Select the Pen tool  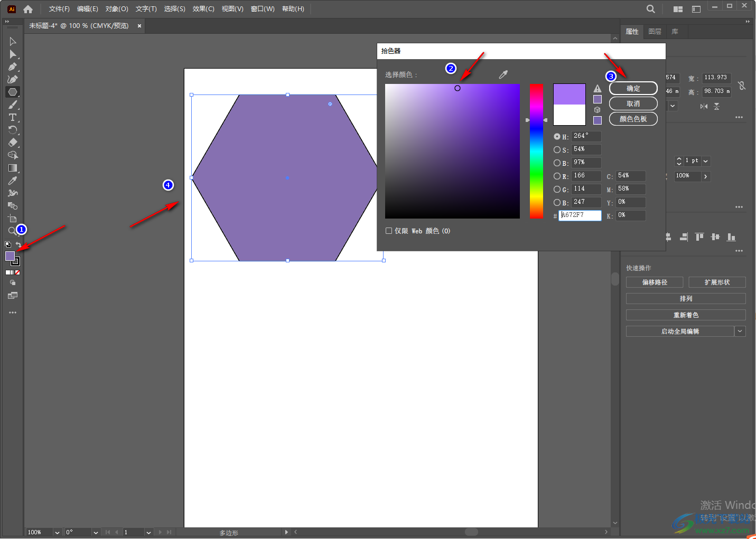pos(13,67)
